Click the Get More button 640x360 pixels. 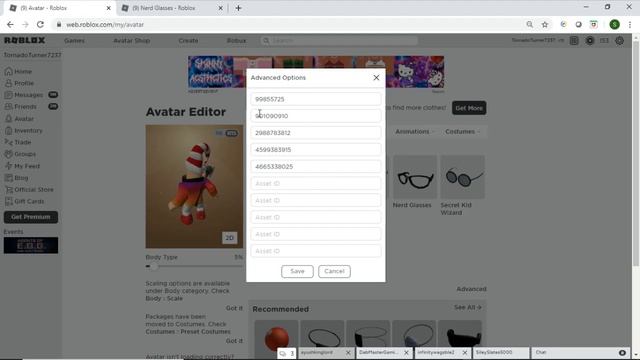469,108
